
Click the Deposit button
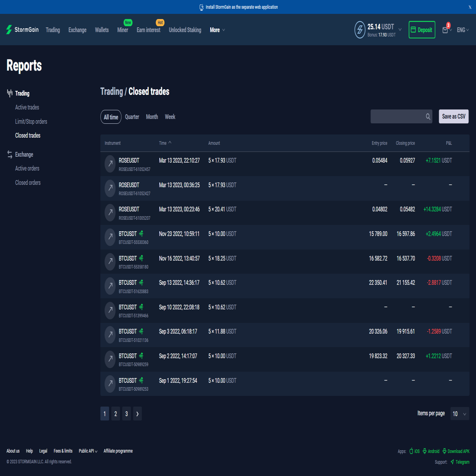(x=422, y=30)
